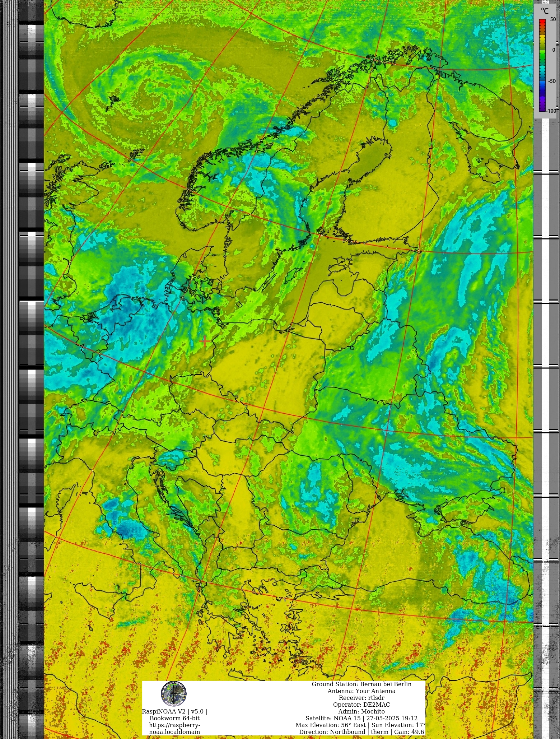Screen dimensions: 560x739
Task: Click the 'Operator: DE2MAC' line
Action: coord(361,705)
